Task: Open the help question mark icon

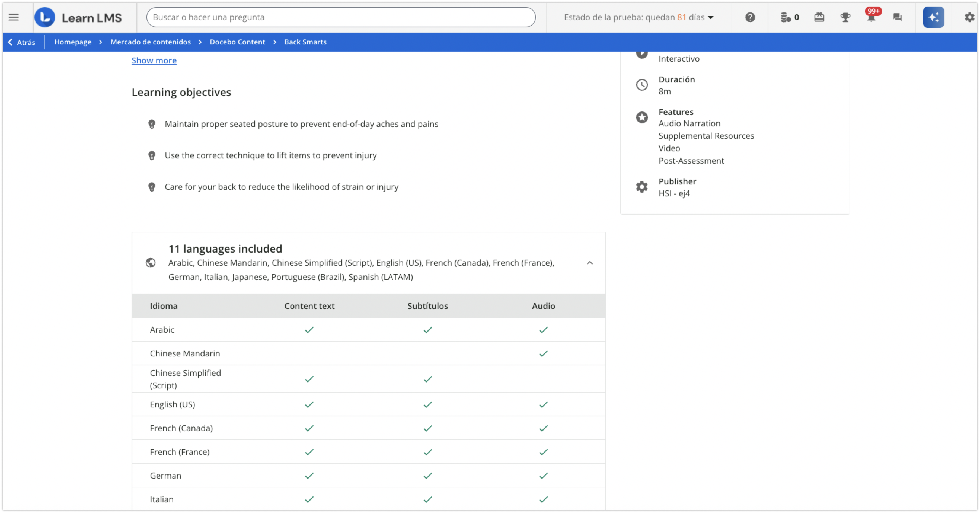Action: click(x=750, y=17)
